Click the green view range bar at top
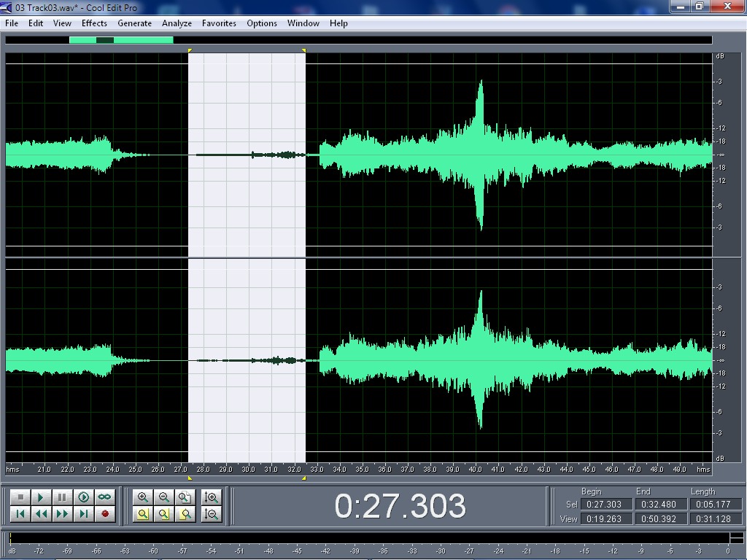This screenshot has height=560, width=747. tap(122, 40)
